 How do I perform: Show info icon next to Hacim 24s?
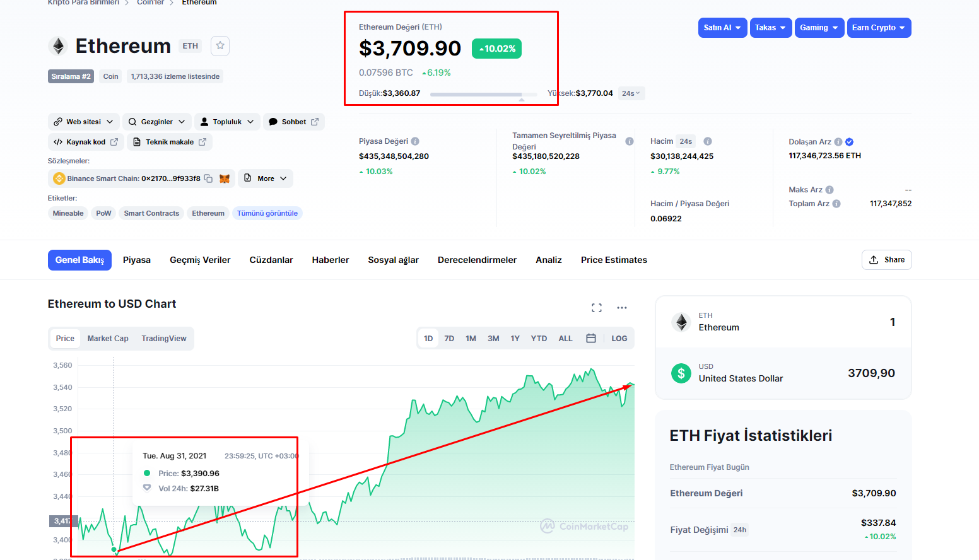coord(708,141)
